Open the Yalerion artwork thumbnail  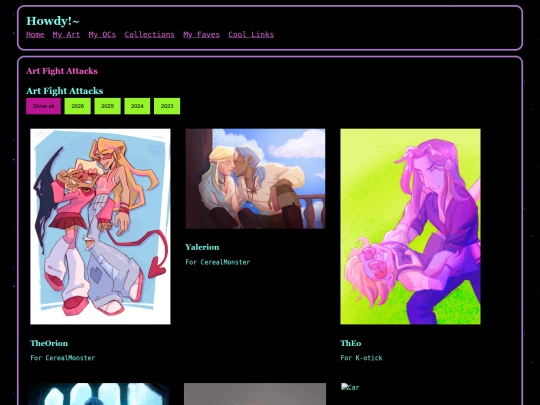[x=255, y=179]
